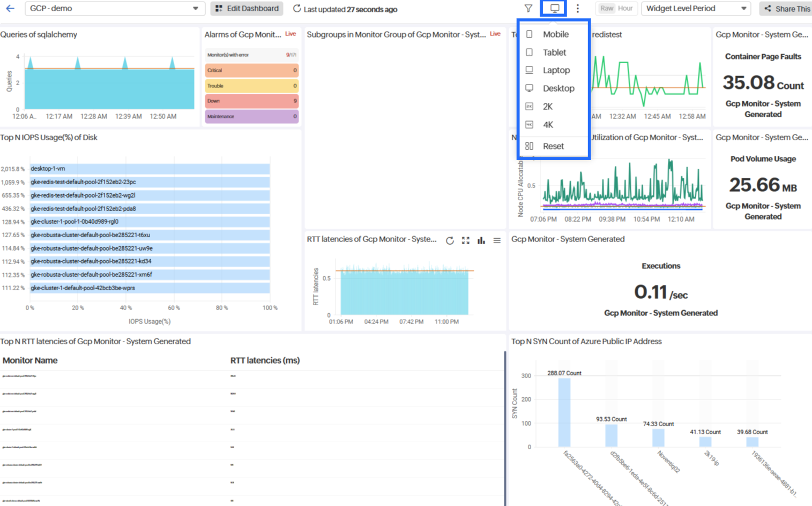Open RTT latencies widget hamburger menu
812x506 pixels.
point(497,240)
